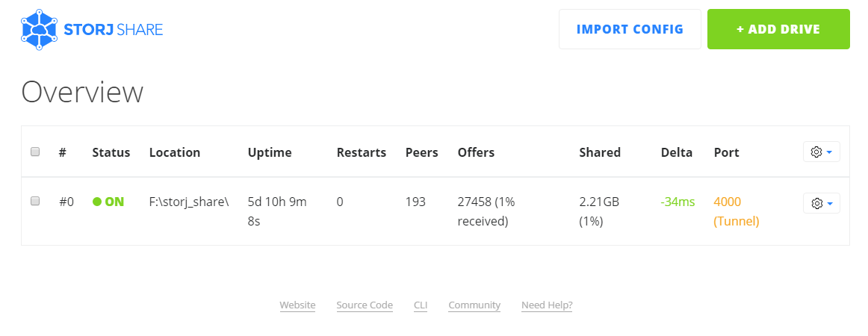Click the gear icon for drive #0
The width and height of the screenshot is (868, 336).
pyautogui.click(x=816, y=203)
